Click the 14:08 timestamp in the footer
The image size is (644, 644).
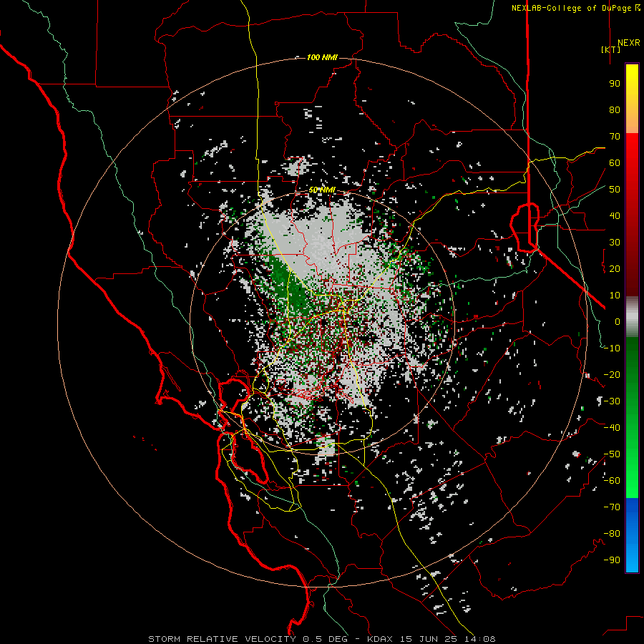tap(481, 639)
